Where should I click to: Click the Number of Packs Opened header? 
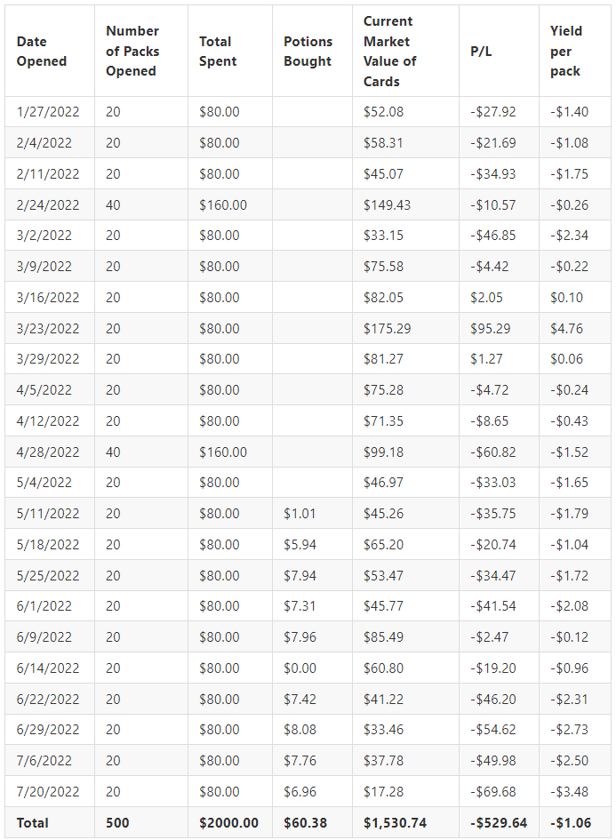(140, 52)
